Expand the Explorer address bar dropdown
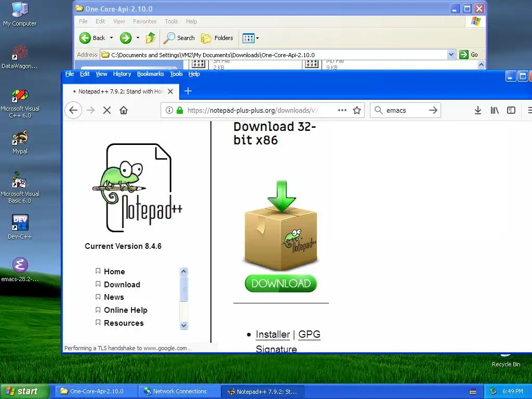Viewport: 532px width, 399px height. [x=451, y=55]
